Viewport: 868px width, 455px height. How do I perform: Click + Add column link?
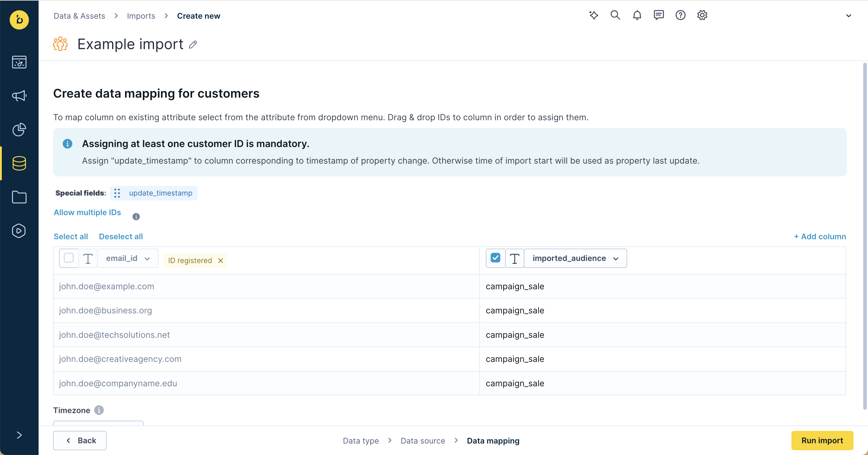(820, 237)
